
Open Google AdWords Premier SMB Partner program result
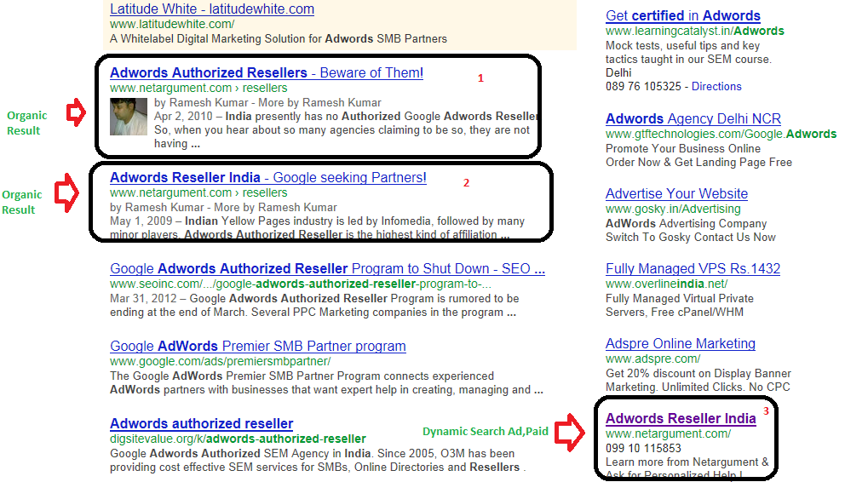tap(258, 347)
